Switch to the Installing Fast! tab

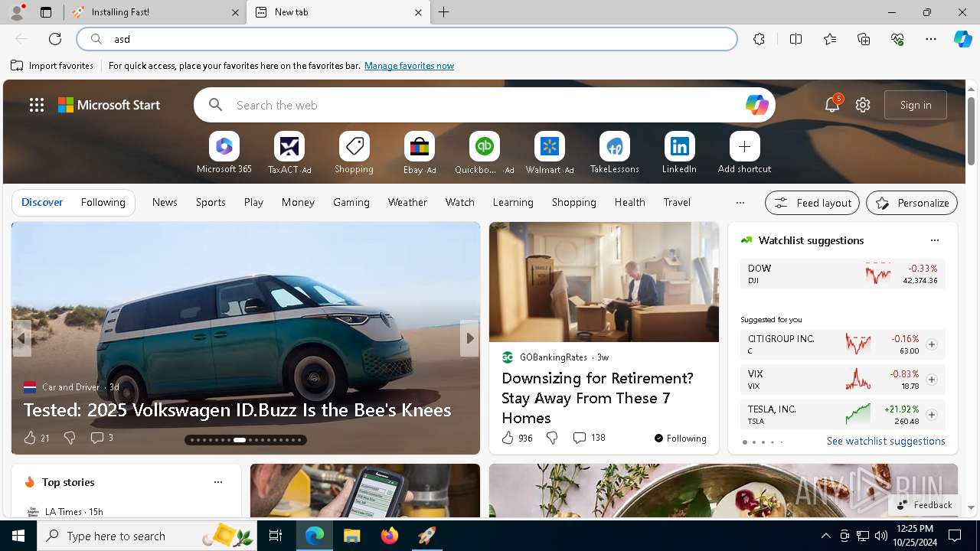click(156, 12)
